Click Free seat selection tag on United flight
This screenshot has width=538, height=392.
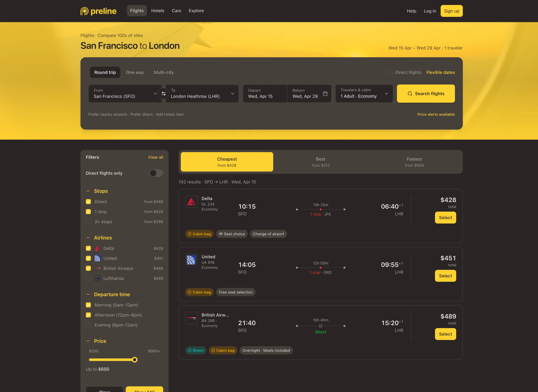[x=236, y=292]
